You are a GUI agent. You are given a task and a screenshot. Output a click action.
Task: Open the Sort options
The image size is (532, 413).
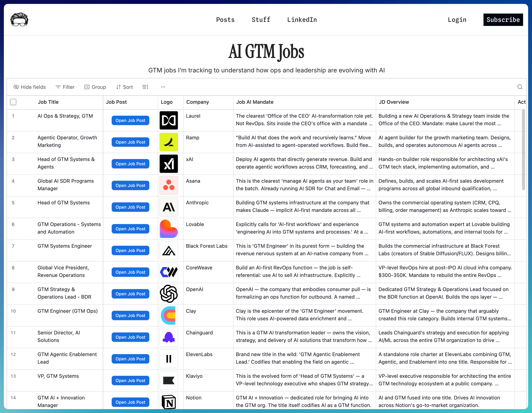(x=124, y=87)
